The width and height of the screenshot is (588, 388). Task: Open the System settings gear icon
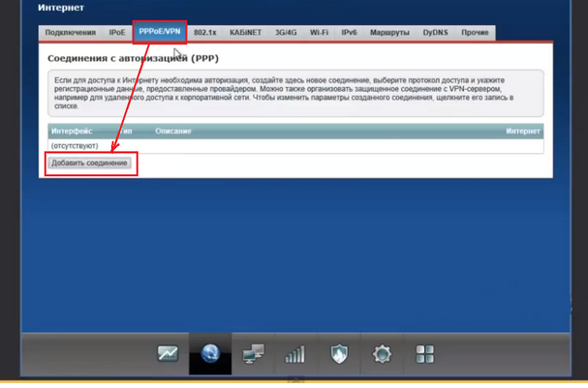(x=382, y=354)
